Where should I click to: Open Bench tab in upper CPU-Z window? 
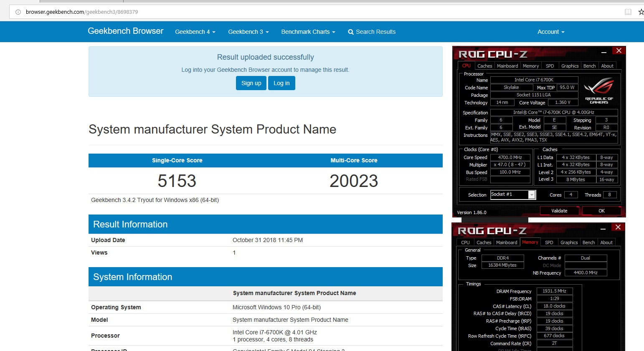[x=589, y=66]
